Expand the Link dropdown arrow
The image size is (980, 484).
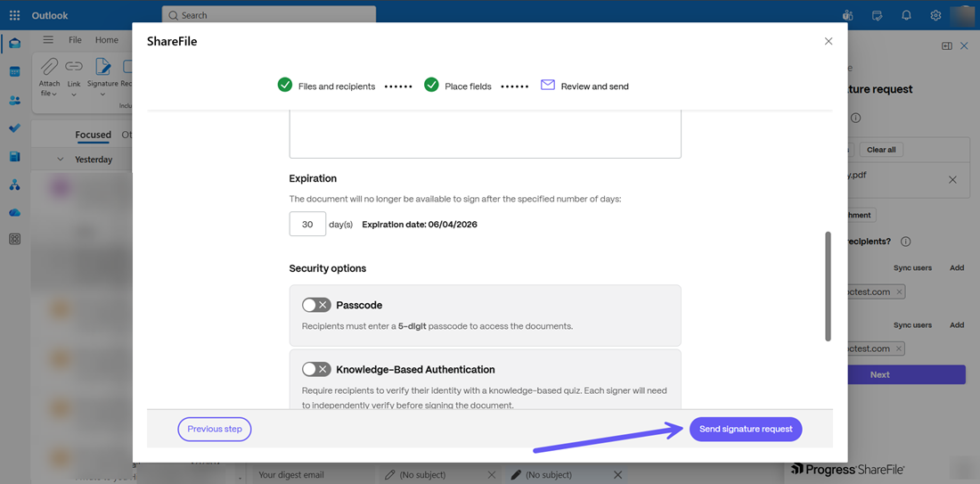(x=74, y=95)
